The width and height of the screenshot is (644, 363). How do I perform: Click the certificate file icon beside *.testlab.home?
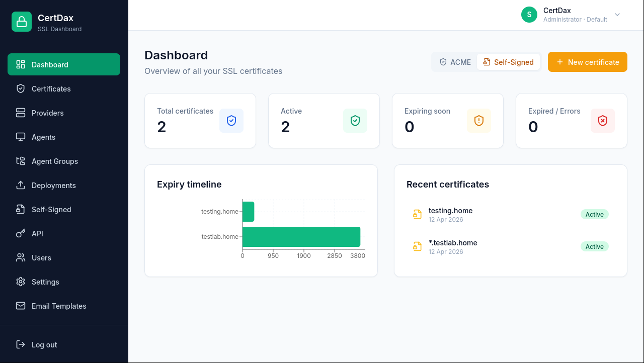(x=417, y=246)
